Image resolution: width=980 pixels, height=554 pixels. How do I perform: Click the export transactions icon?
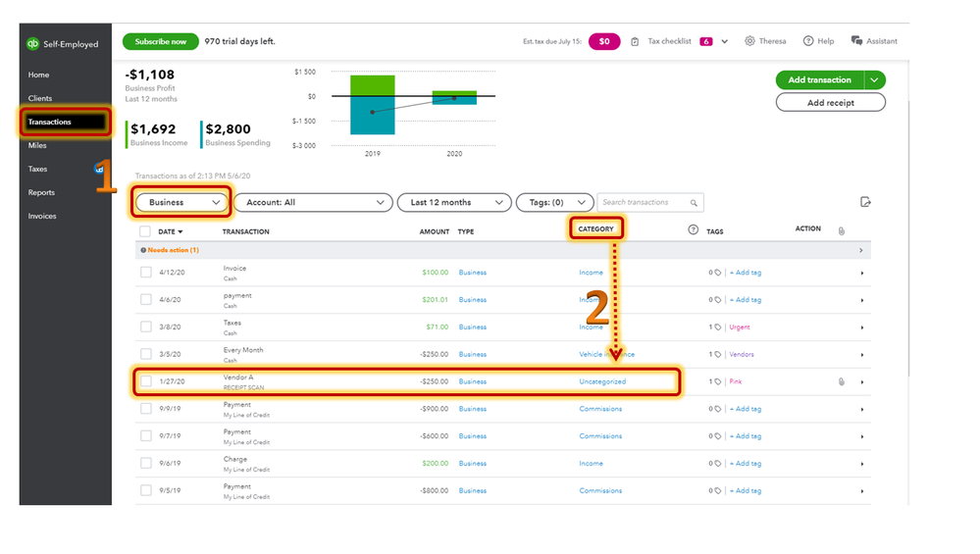[x=865, y=202]
